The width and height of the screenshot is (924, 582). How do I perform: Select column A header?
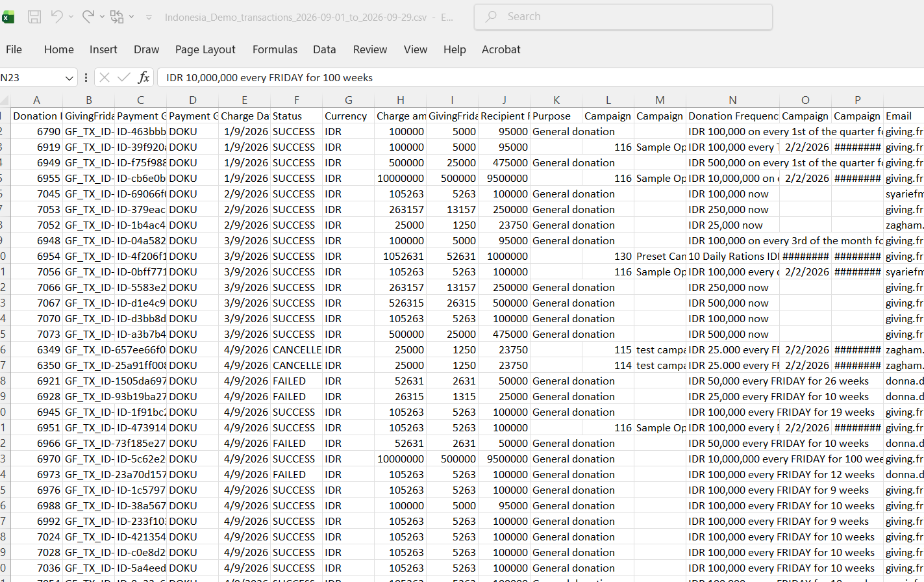pyautogui.click(x=36, y=100)
